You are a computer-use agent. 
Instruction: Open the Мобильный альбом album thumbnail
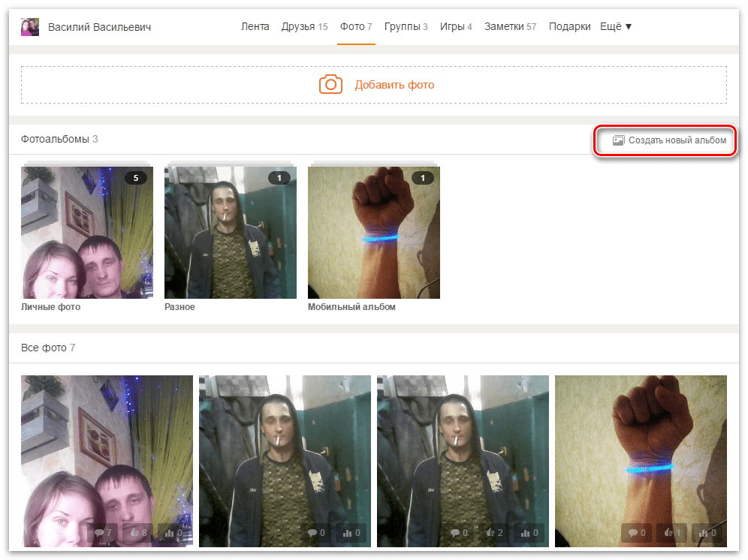(374, 233)
